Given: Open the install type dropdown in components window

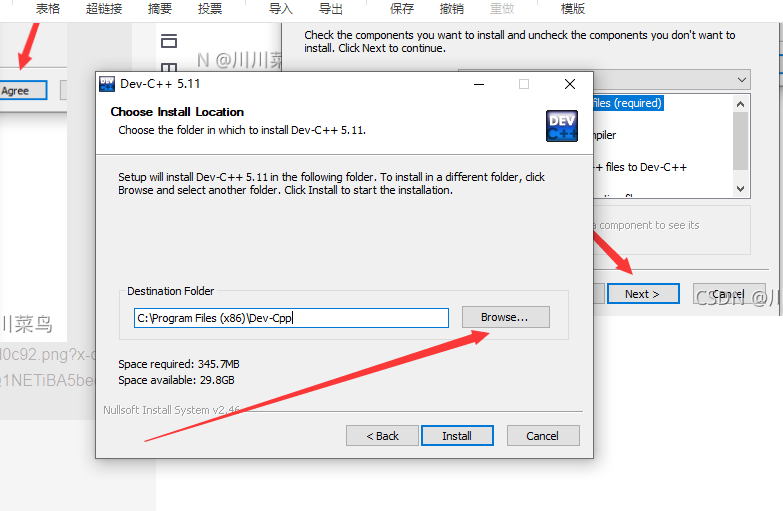Looking at the screenshot, I should pyautogui.click(x=742, y=79).
